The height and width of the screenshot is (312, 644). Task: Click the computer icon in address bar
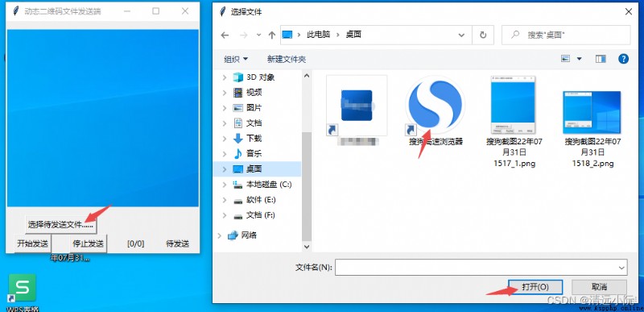287,35
